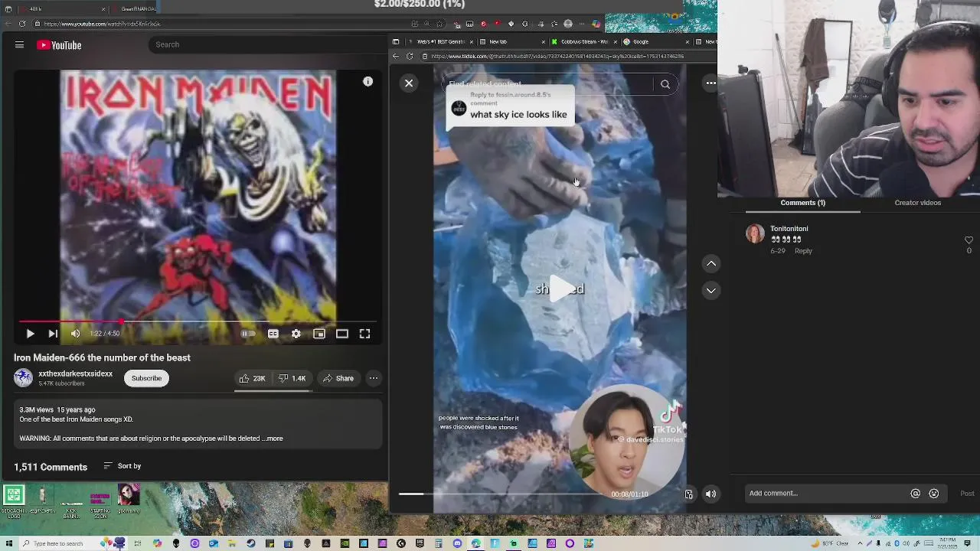Toggle YouTube autoplay switch

[x=247, y=334]
